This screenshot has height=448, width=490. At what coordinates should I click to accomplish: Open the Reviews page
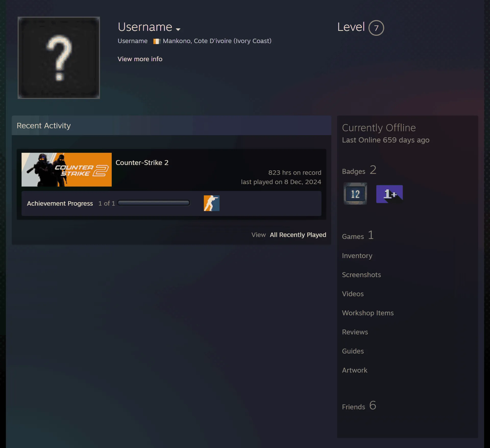[355, 332]
